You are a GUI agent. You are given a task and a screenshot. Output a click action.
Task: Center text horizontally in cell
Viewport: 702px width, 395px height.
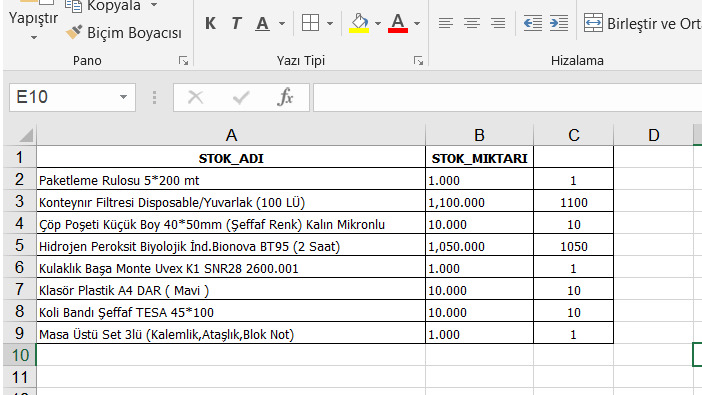[x=472, y=23]
